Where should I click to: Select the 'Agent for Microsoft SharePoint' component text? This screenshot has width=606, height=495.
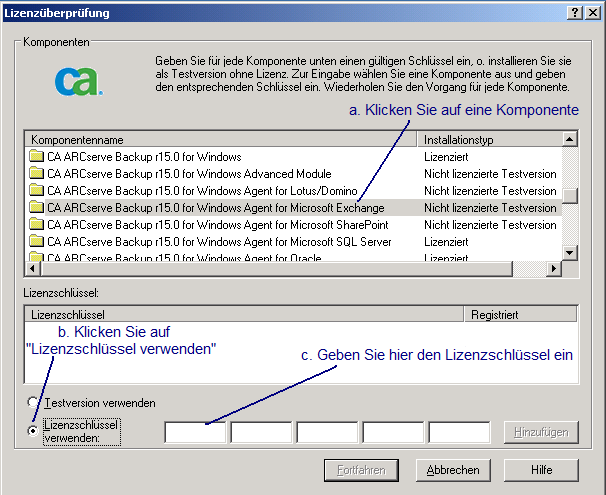tap(218, 225)
